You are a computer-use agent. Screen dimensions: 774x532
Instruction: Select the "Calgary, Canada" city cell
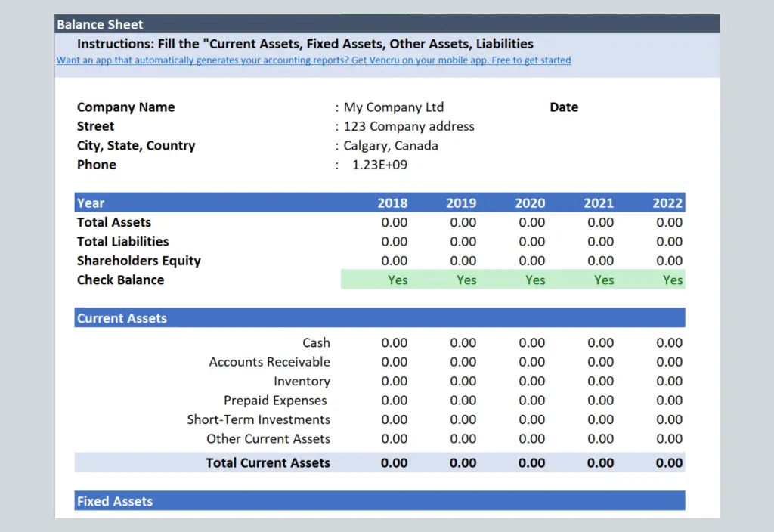pos(390,146)
